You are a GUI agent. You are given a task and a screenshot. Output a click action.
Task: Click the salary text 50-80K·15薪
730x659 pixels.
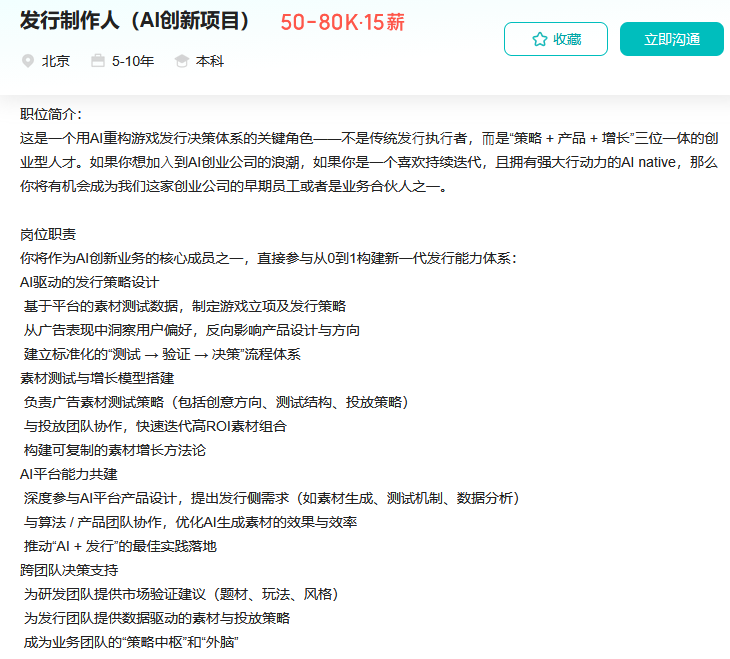click(343, 22)
